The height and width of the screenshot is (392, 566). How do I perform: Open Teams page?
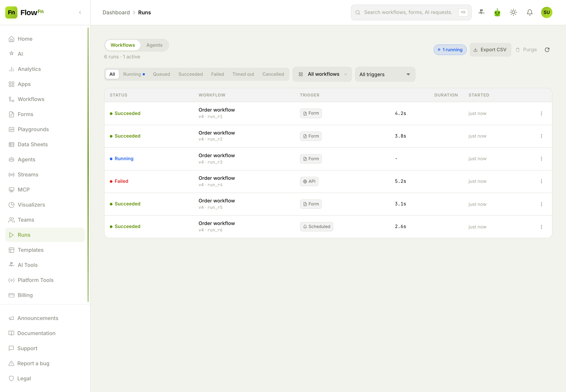click(x=45, y=220)
